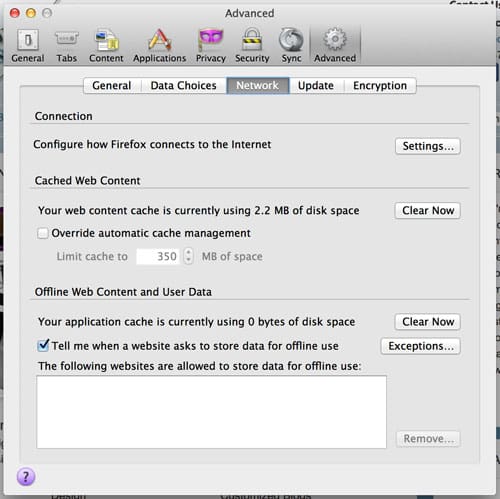Open the General preferences pane icon
This screenshot has height=499, width=500.
[28, 46]
